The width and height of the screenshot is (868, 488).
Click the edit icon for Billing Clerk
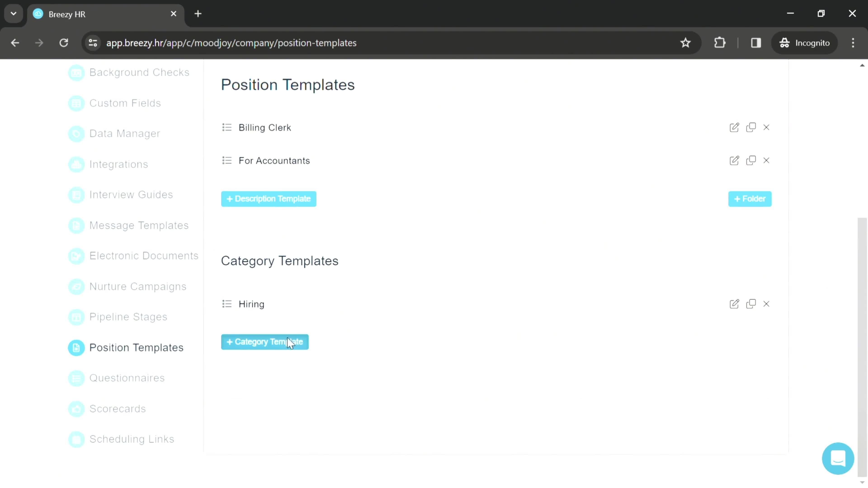(734, 127)
